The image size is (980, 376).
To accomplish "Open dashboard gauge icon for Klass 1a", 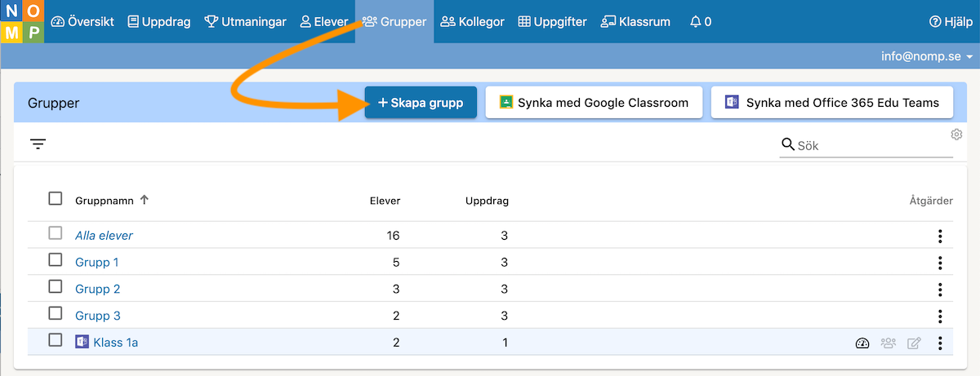I will tap(862, 343).
